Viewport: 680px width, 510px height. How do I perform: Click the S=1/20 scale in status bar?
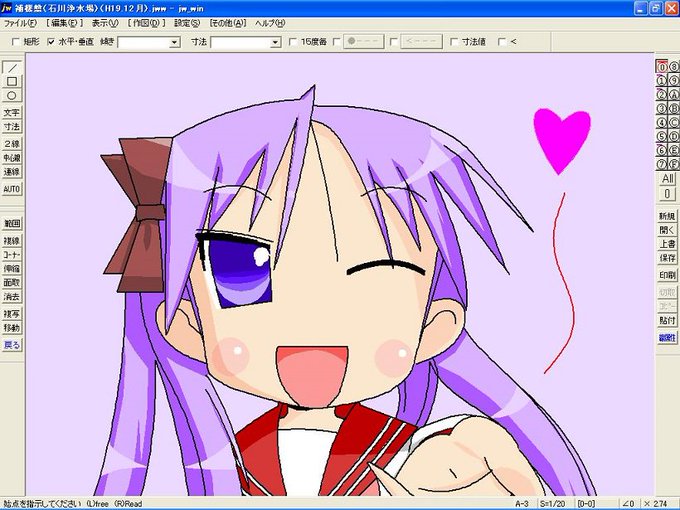point(553,503)
